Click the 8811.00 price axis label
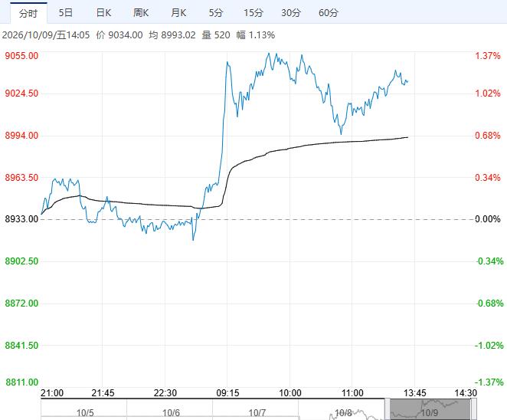507x420 pixels. (x=21, y=382)
